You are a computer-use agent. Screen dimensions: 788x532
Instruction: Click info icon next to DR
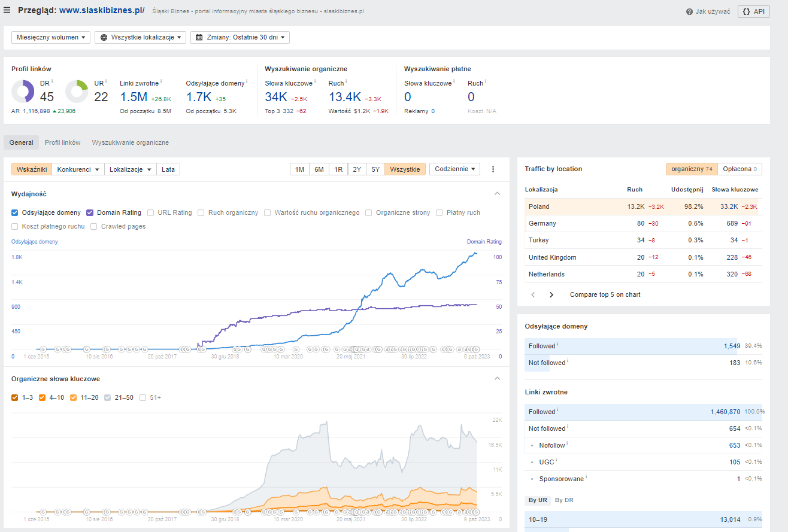coord(52,82)
